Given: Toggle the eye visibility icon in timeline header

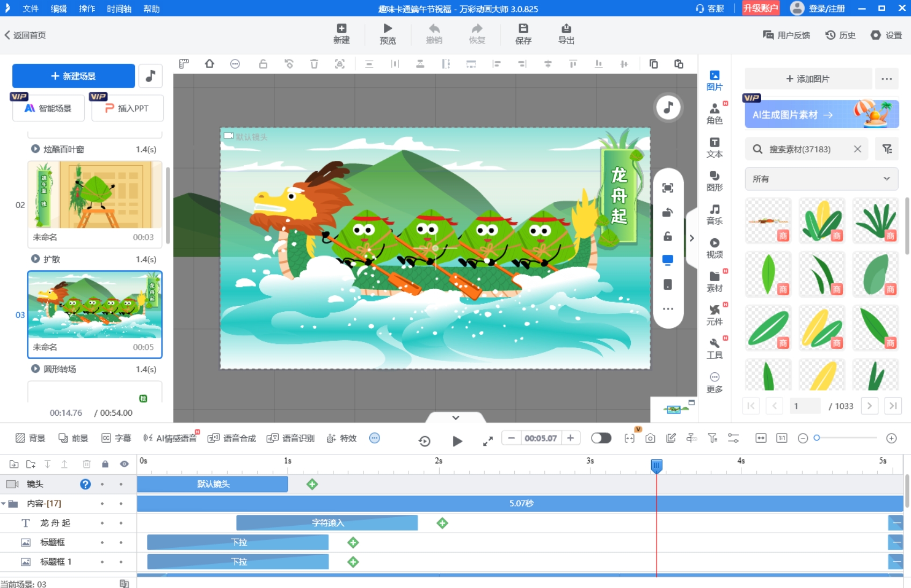Looking at the screenshot, I should [x=124, y=464].
